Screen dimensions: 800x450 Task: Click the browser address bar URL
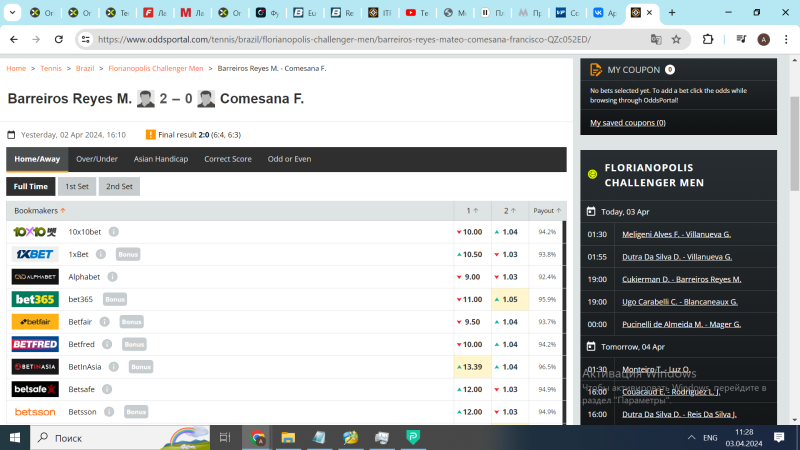pos(340,39)
